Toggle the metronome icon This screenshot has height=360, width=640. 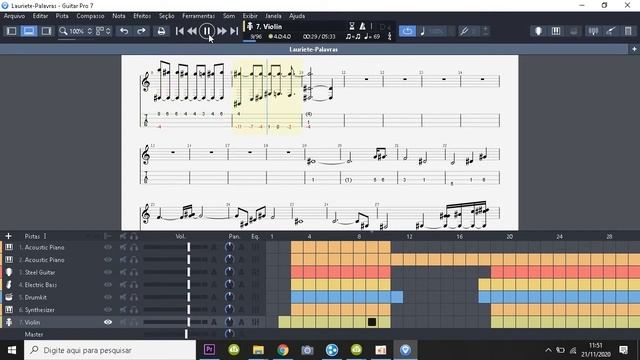click(x=362, y=26)
